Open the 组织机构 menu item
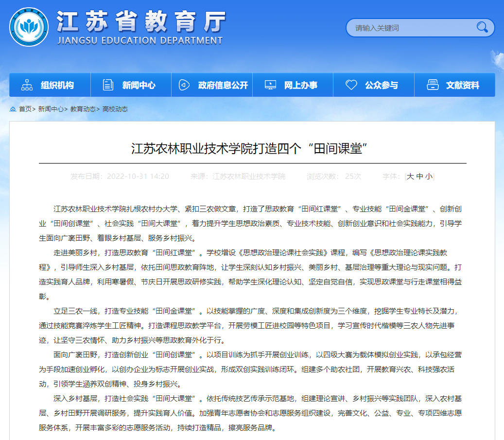The width and height of the screenshot is (504, 440). click(x=57, y=86)
